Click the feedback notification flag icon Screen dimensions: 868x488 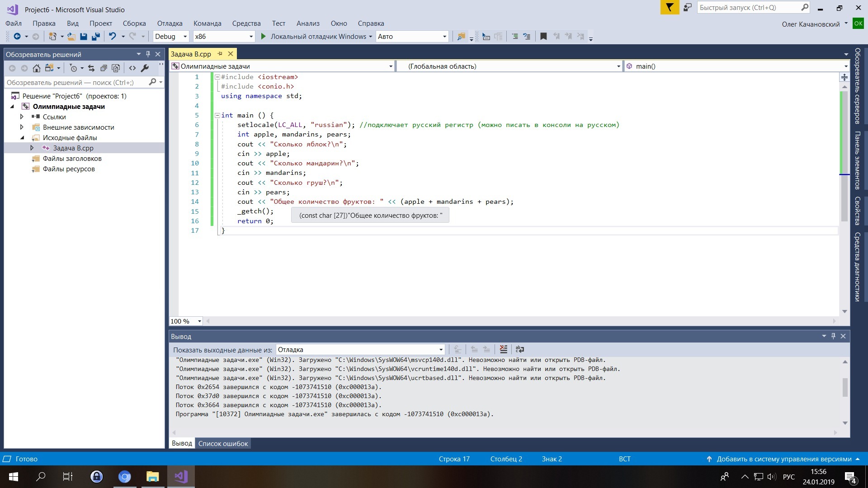pyautogui.click(x=670, y=8)
